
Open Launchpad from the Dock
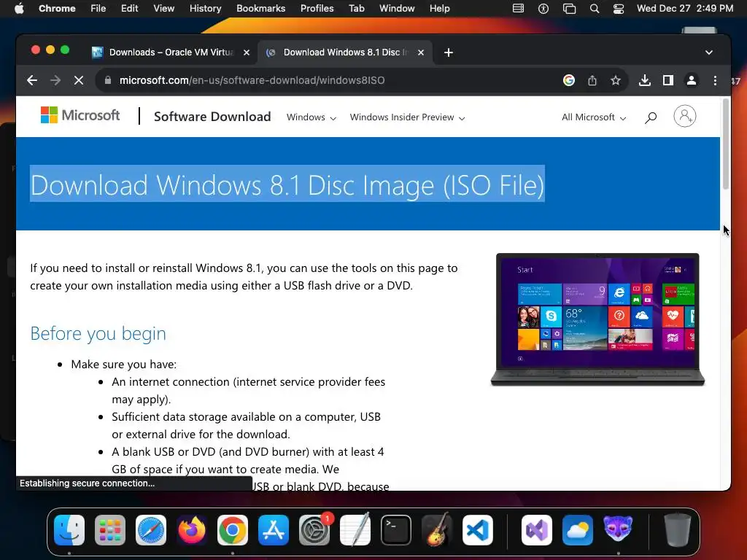coord(110,529)
